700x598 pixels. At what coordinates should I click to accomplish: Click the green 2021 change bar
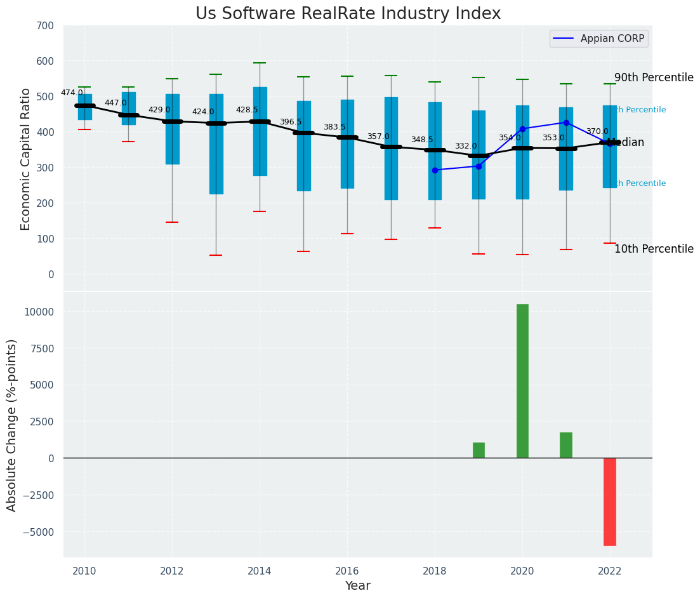click(566, 445)
